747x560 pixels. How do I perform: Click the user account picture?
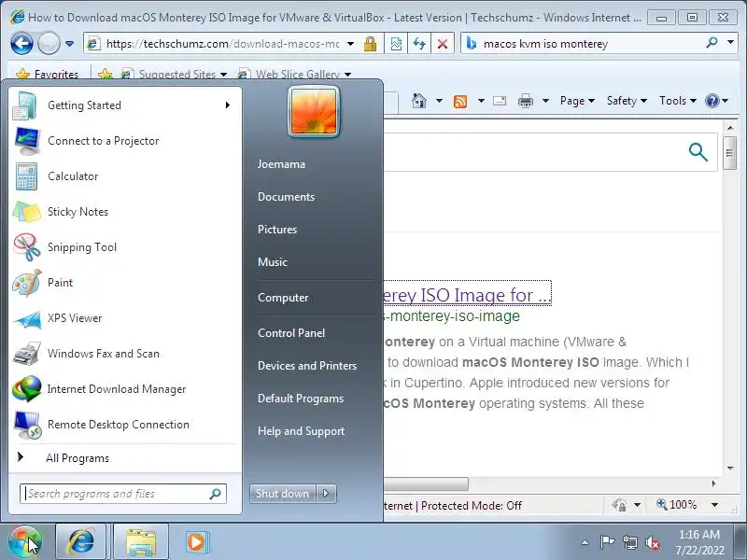pyautogui.click(x=314, y=112)
